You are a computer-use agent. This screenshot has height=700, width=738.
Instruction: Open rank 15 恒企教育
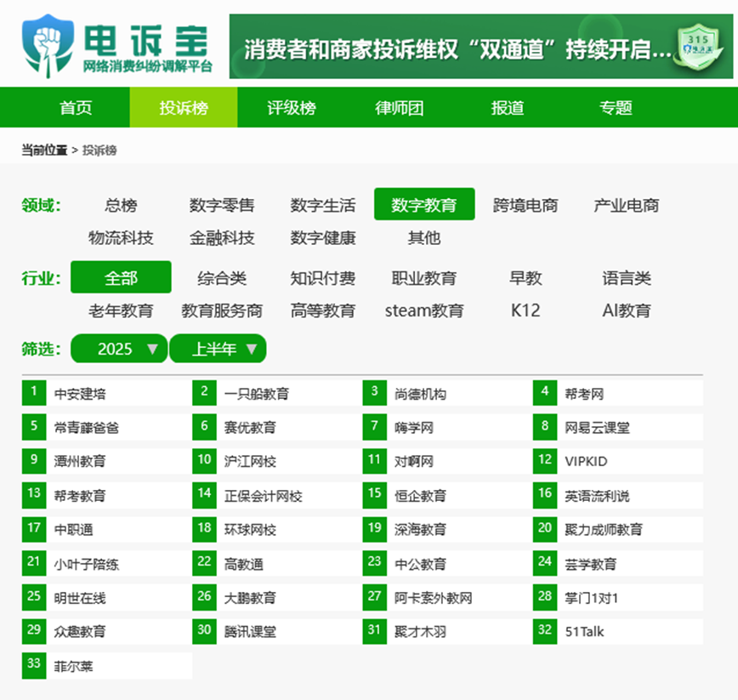click(447, 495)
